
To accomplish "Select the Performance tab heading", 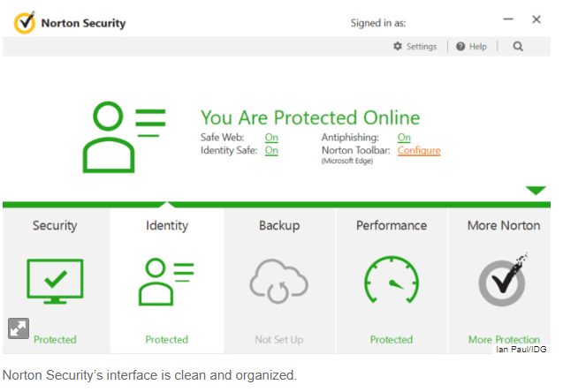I will pos(392,226).
